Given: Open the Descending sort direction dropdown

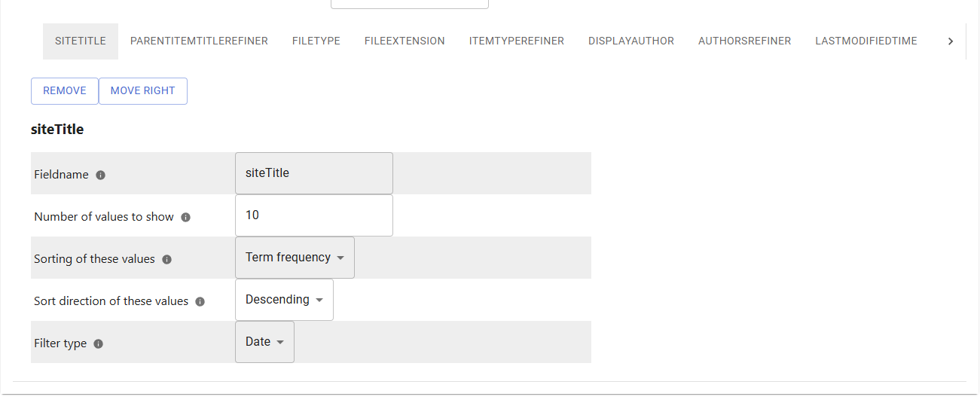Looking at the screenshot, I should [x=284, y=300].
